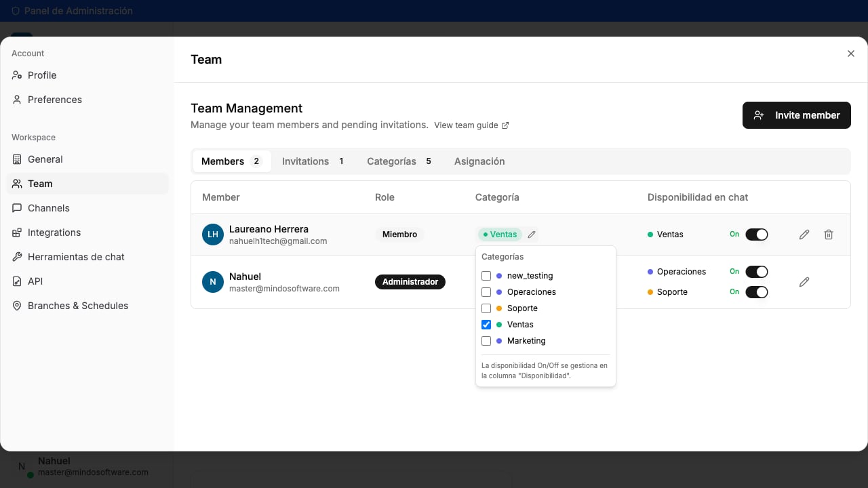The height and width of the screenshot is (488, 868).
Task: Click the green dot beside Ventas in dropdown
Action: [499, 325]
